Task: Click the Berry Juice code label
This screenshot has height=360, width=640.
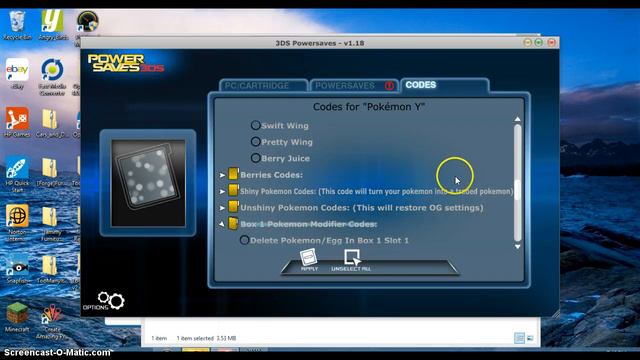Action: pos(286,158)
